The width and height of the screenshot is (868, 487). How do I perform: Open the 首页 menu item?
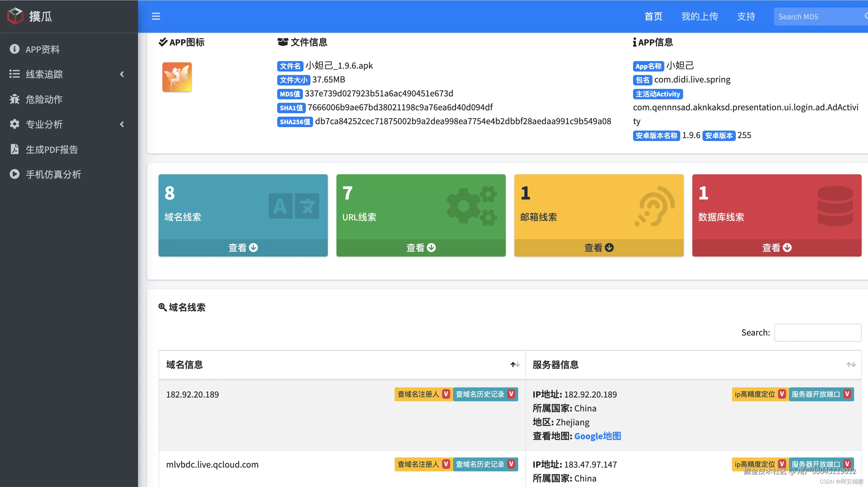pyautogui.click(x=653, y=16)
